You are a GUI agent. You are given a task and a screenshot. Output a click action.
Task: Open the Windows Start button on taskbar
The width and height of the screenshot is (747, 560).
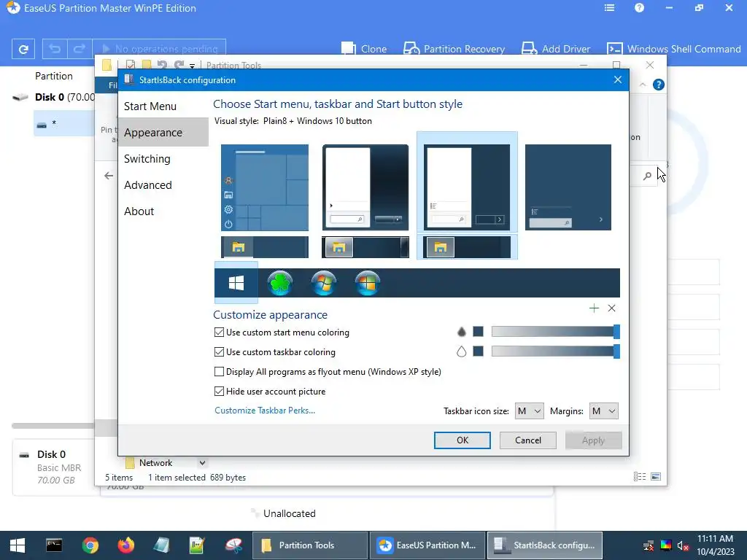point(18,545)
